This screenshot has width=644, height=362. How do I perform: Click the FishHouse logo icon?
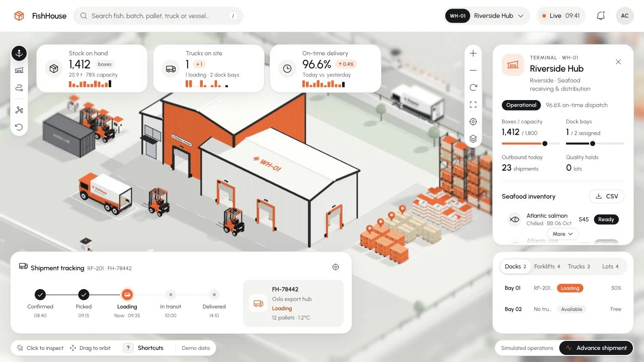click(19, 16)
